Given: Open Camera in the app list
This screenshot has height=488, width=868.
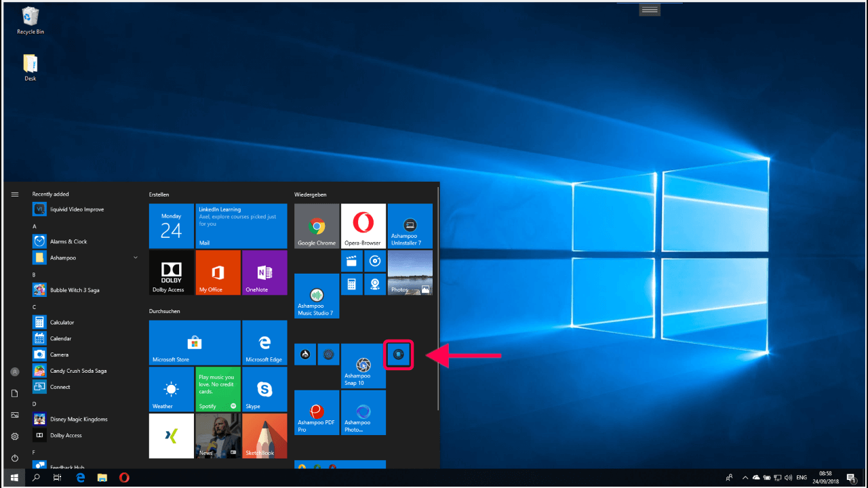Looking at the screenshot, I should [85, 354].
